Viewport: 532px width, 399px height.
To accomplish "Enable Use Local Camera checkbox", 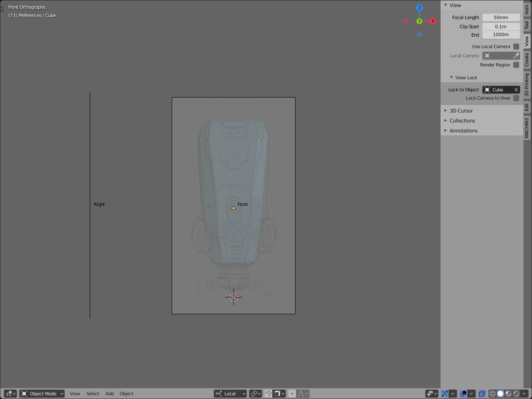I will [516, 47].
